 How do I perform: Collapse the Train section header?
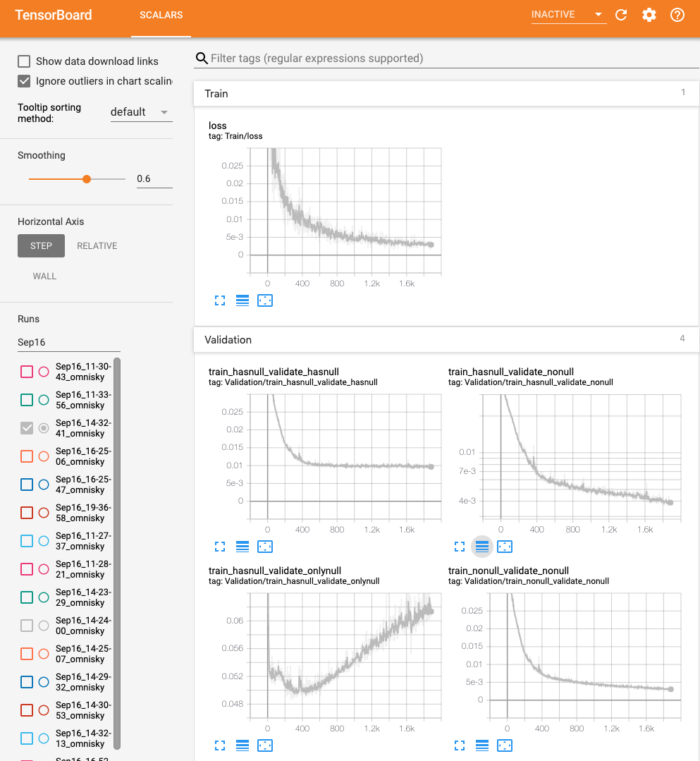tap(446, 94)
